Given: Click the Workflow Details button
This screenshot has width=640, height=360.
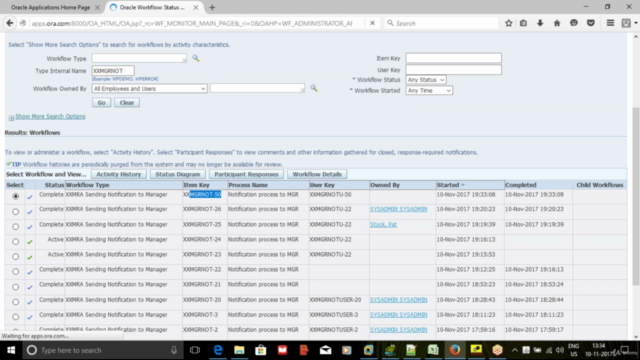Looking at the screenshot, I should pos(317,174).
